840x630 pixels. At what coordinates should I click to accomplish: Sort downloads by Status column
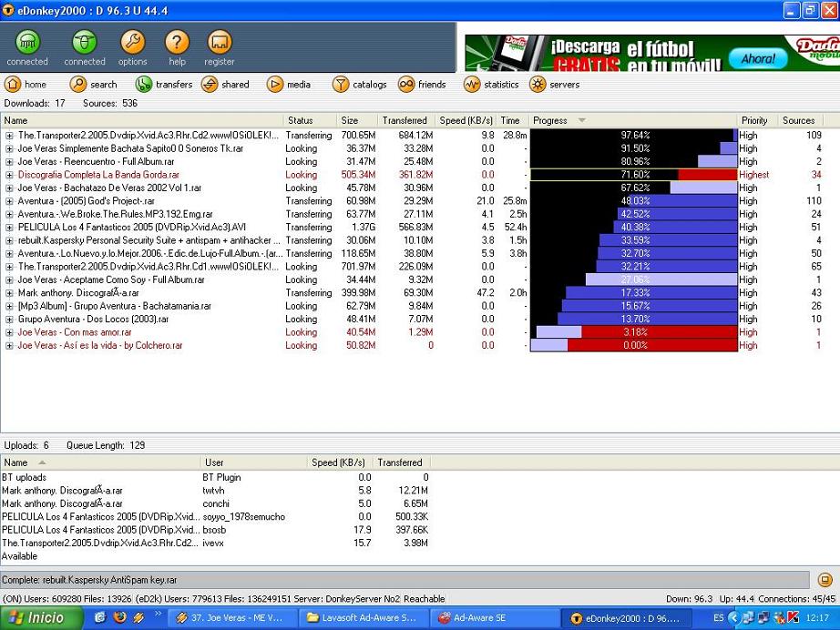310,120
